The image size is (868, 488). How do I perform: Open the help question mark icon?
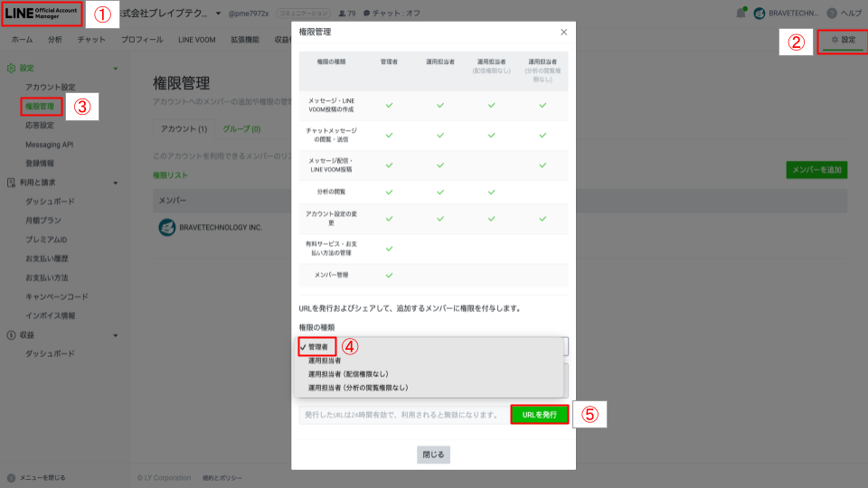click(x=832, y=14)
